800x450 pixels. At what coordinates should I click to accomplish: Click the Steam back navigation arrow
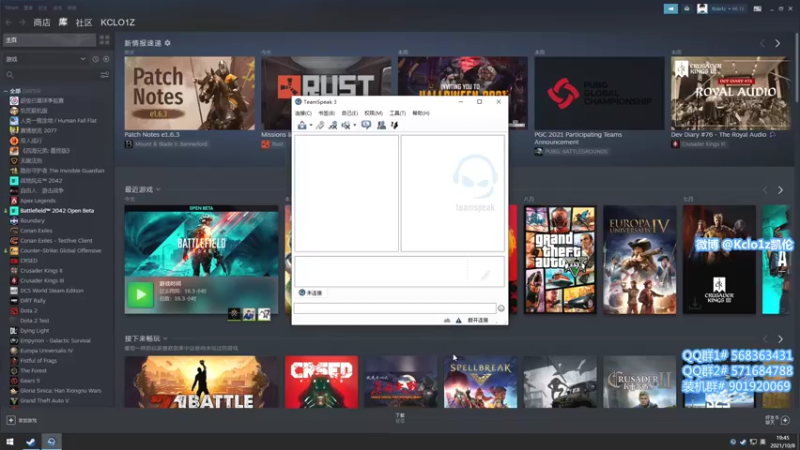pos(9,22)
